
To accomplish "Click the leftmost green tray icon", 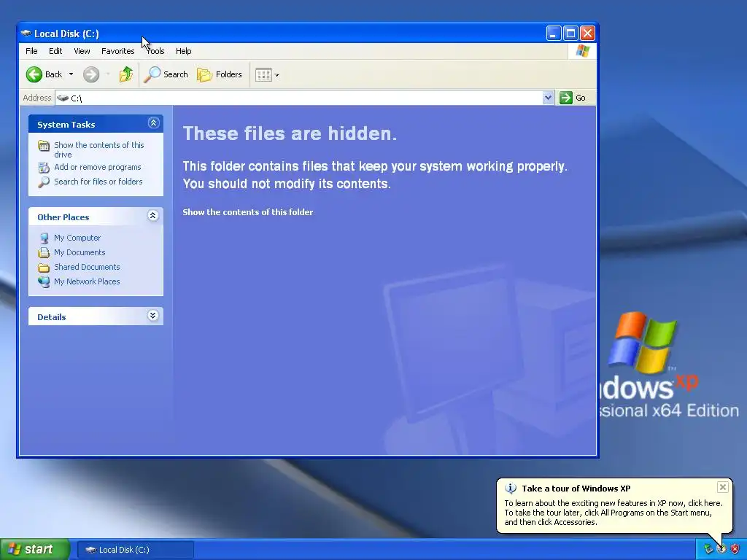I will click(x=708, y=549).
